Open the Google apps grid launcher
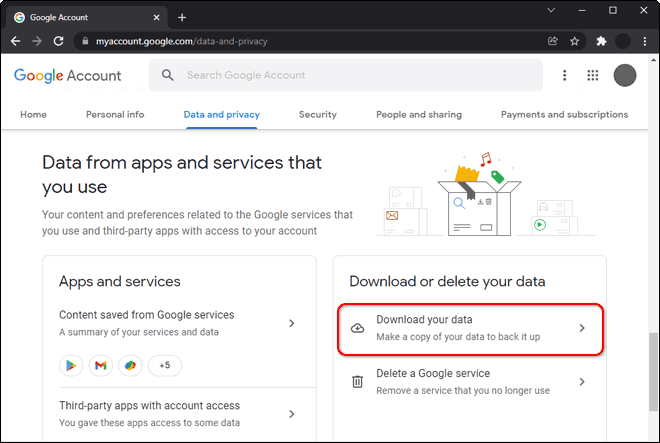 [x=593, y=75]
